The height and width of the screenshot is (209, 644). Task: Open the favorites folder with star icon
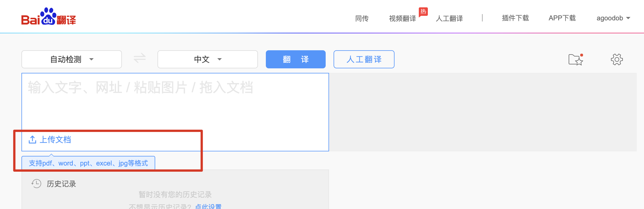pos(575,60)
